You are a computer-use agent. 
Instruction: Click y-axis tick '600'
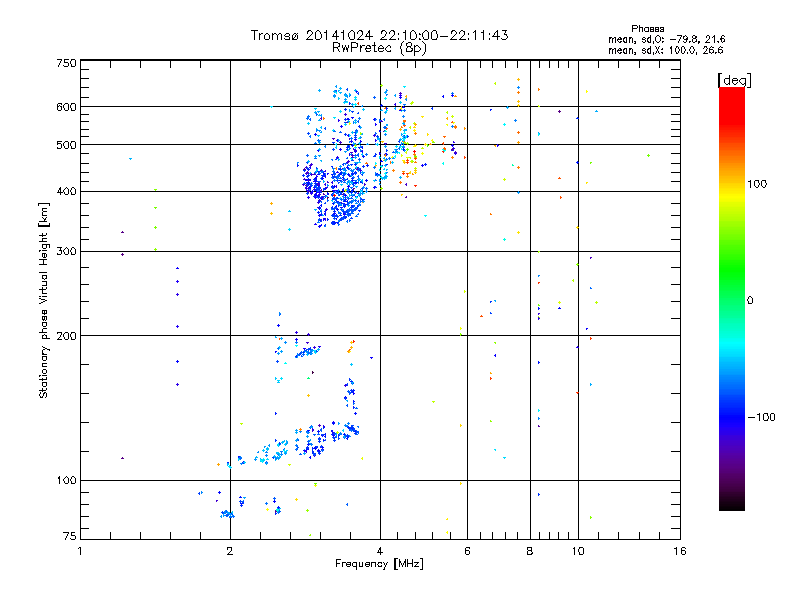66,107
